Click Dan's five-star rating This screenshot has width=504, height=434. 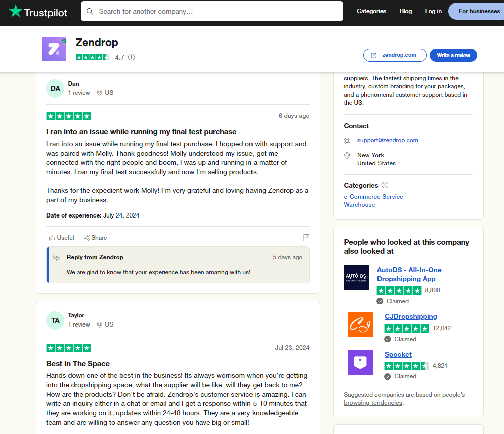[69, 116]
